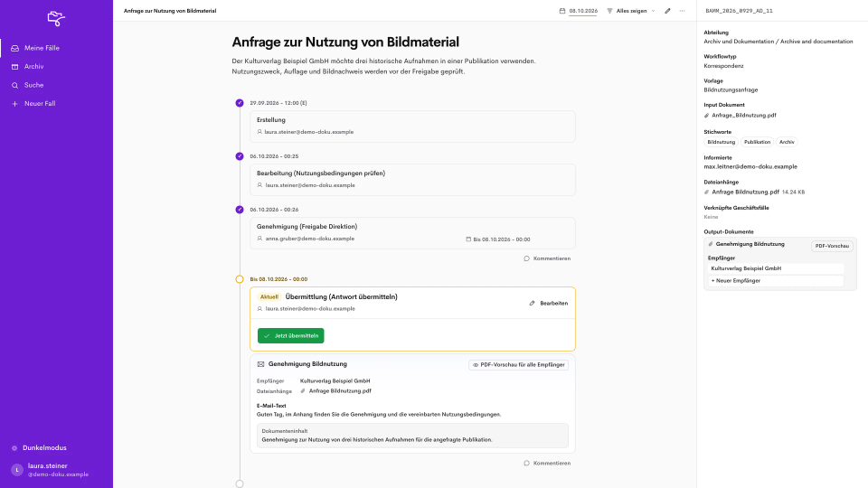Open the three-dot more options menu
The height and width of the screenshot is (488, 868).
pos(682,11)
